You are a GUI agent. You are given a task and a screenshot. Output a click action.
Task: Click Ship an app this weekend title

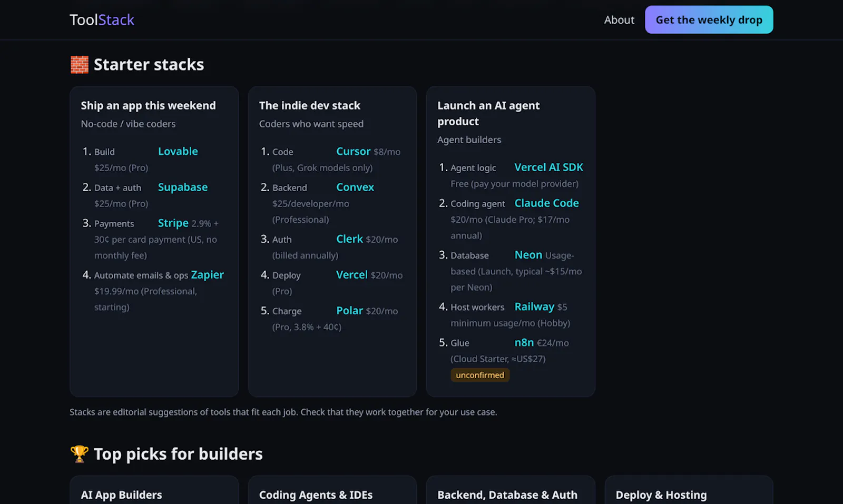click(148, 105)
